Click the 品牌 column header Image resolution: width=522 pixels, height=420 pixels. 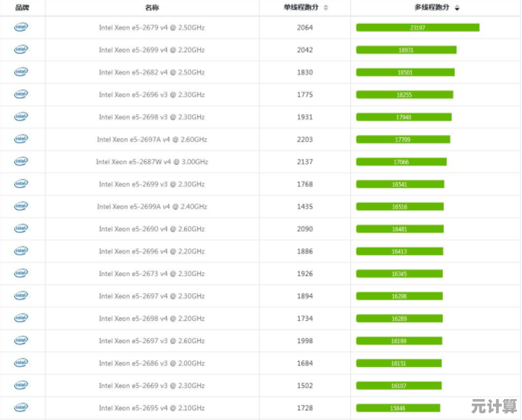(22, 7)
